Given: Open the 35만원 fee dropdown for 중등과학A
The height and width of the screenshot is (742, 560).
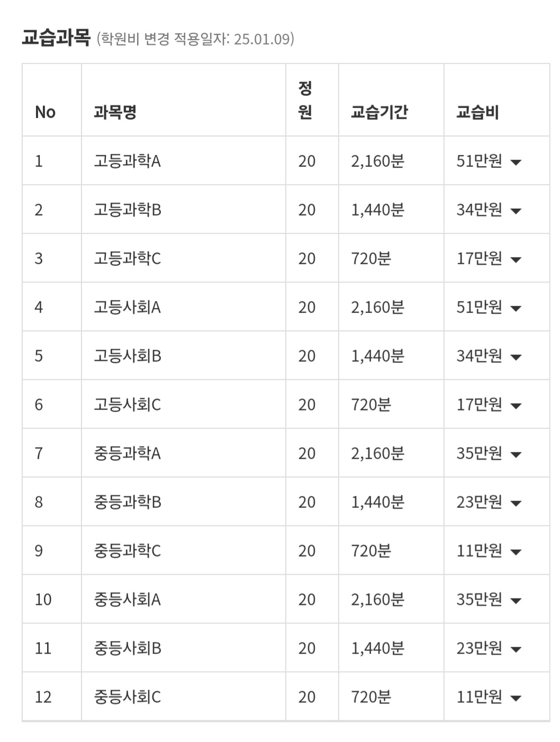Looking at the screenshot, I should [x=516, y=454].
